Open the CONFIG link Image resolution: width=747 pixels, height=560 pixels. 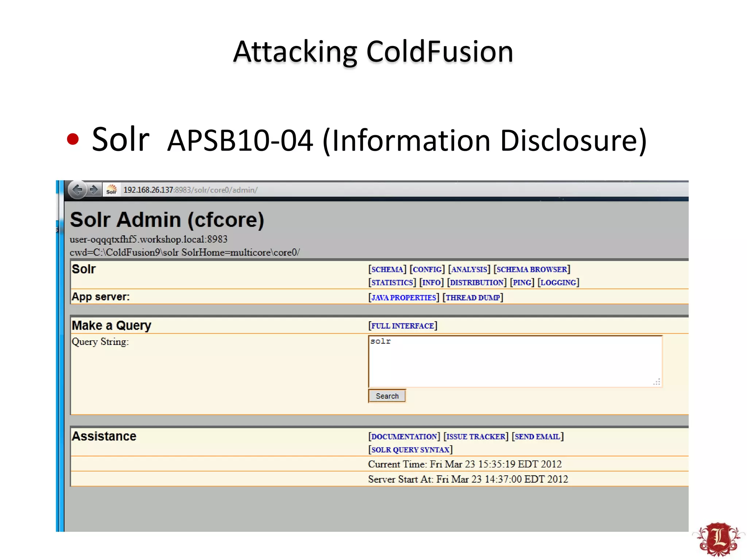[x=427, y=269]
